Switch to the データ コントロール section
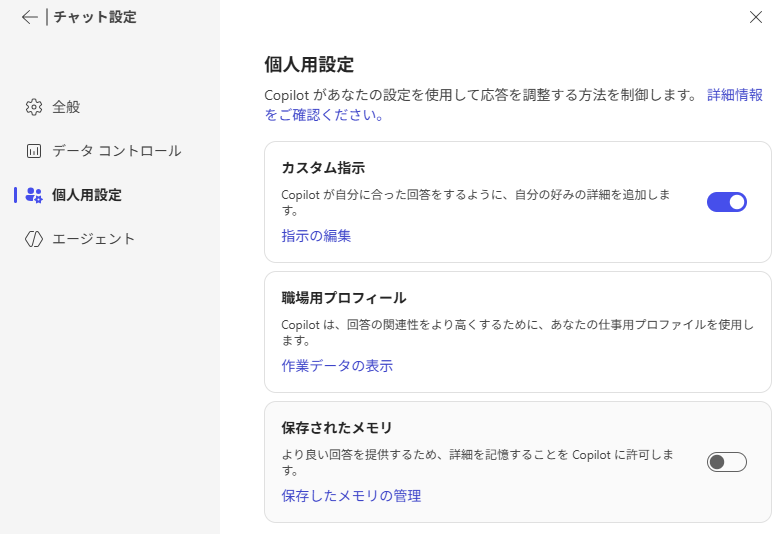This screenshot has height=534, width=782. coord(116,151)
